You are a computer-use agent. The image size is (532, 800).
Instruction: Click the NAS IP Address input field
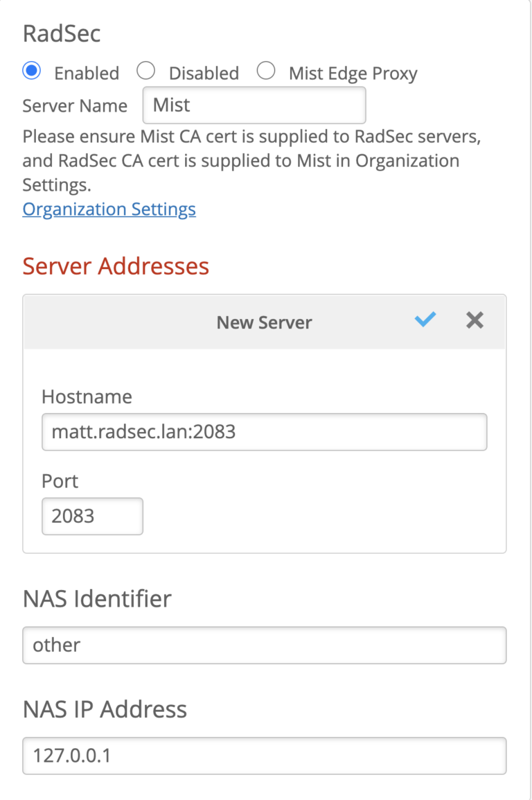point(264,756)
